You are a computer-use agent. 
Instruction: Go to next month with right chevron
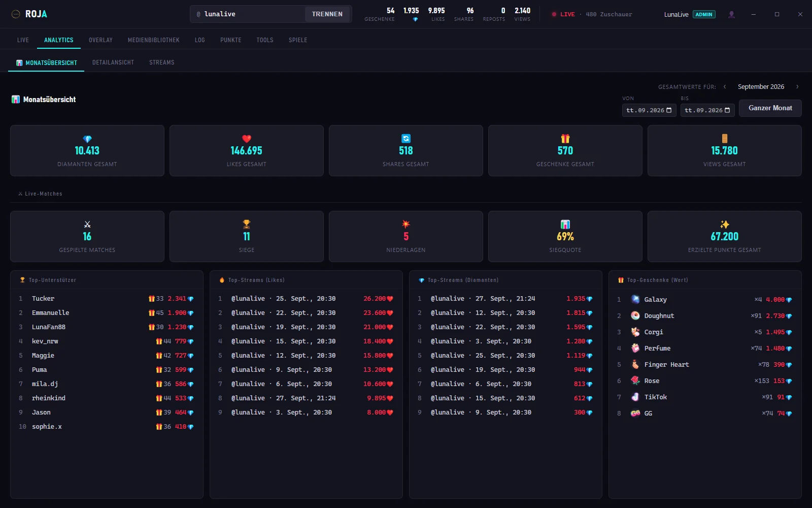click(797, 87)
